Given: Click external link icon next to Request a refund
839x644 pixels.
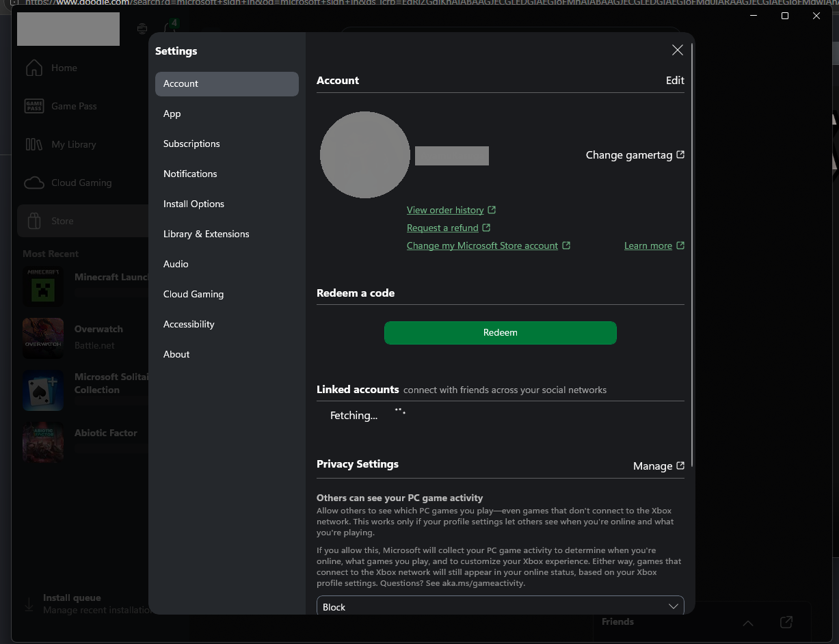Looking at the screenshot, I should tap(486, 228).
